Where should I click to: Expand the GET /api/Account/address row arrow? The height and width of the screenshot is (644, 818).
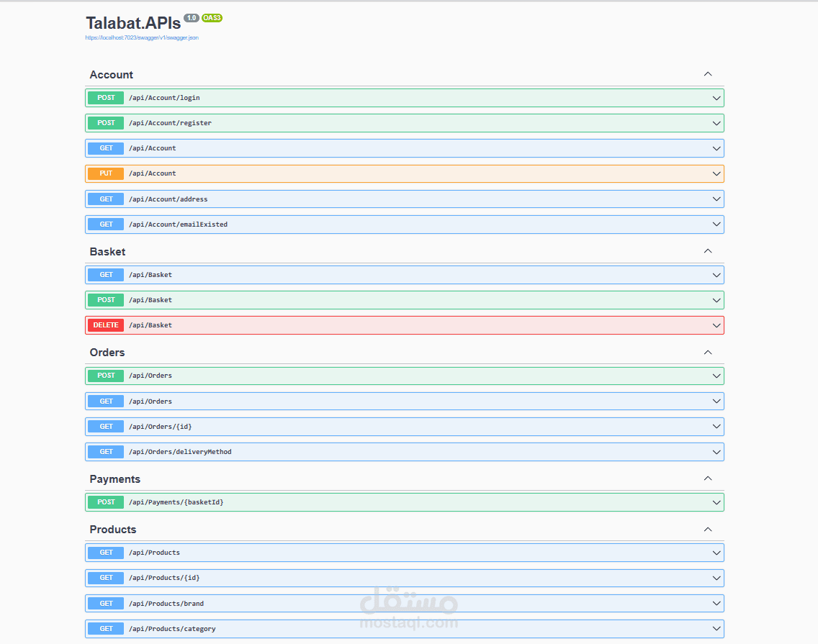click(x=716, y=199)
